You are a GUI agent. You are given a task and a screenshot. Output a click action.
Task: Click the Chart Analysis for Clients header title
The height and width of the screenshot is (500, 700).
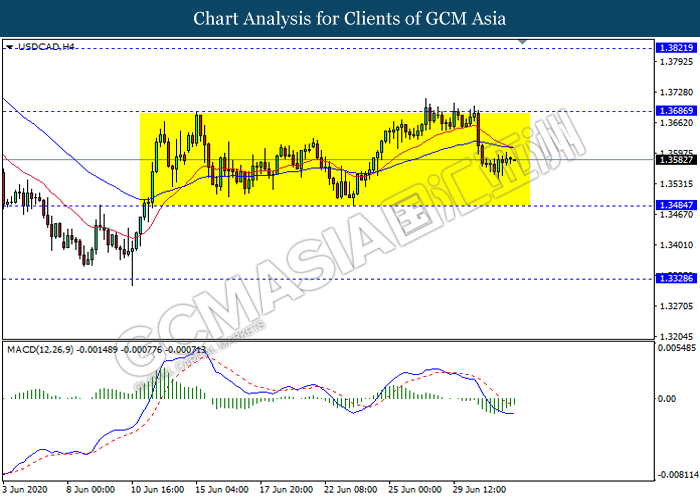(x=350, y=18)
